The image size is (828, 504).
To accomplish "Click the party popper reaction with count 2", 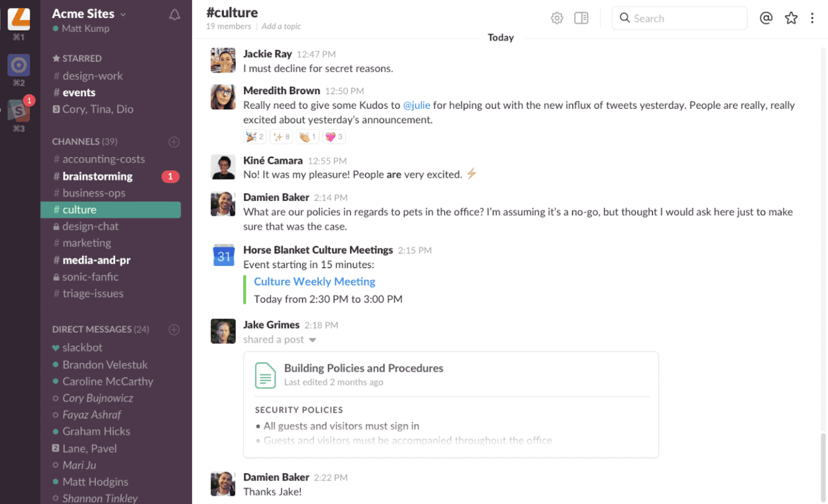I will (x=255, y=137).
